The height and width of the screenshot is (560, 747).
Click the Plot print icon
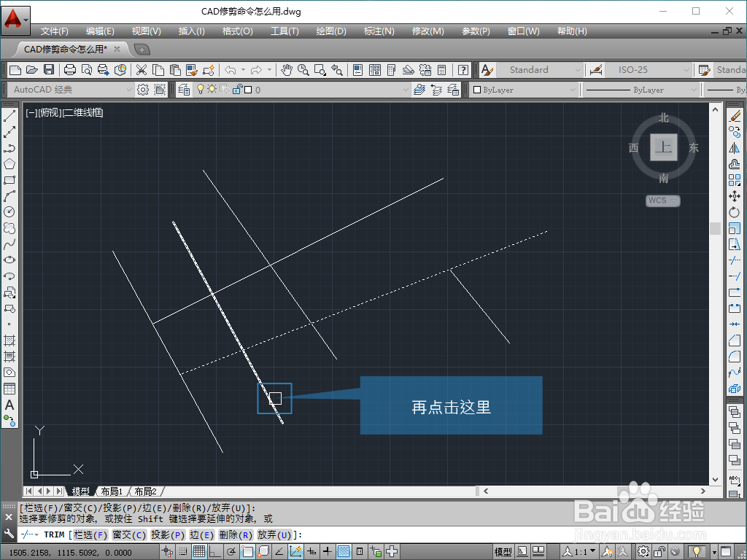click(70, 70)
